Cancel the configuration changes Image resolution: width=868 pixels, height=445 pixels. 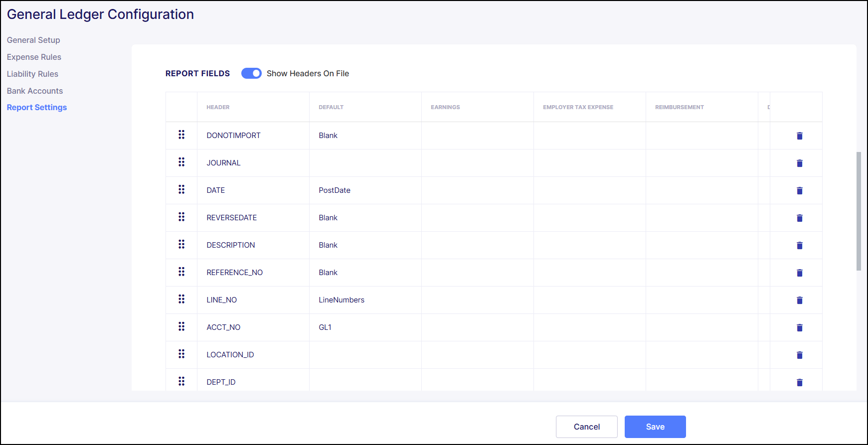click(586, 427)
